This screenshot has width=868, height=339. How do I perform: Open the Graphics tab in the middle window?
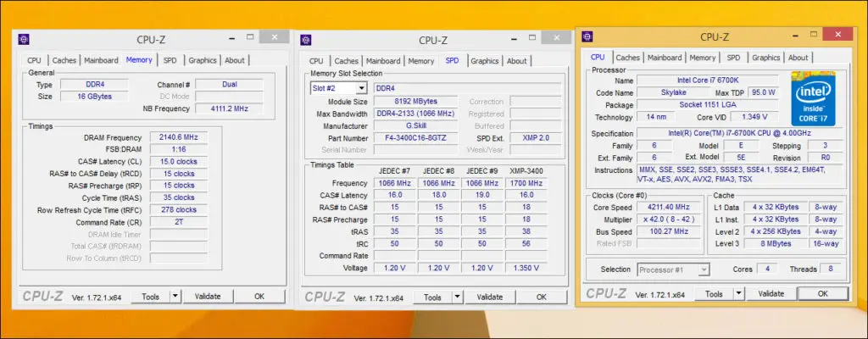coord(484,61)
